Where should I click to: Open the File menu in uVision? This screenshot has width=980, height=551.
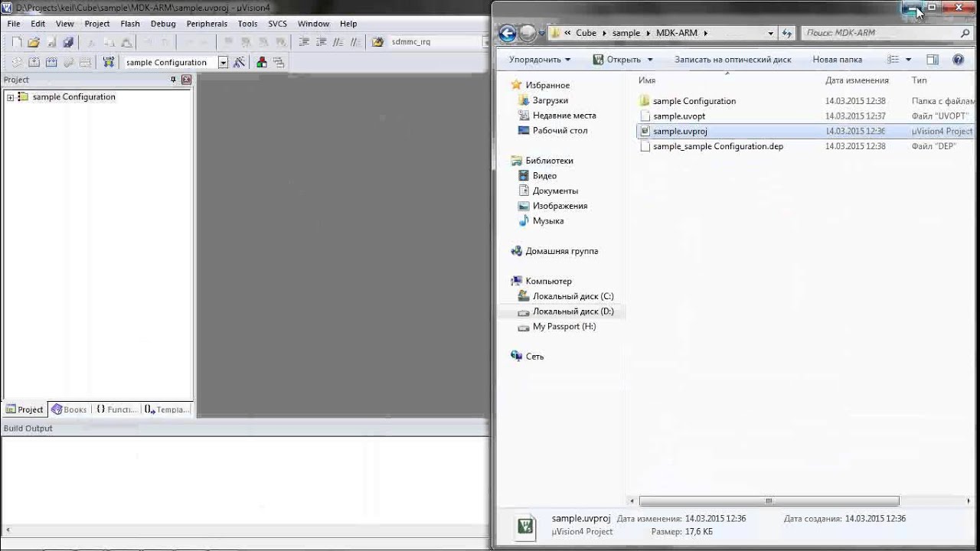coord(14,24)
